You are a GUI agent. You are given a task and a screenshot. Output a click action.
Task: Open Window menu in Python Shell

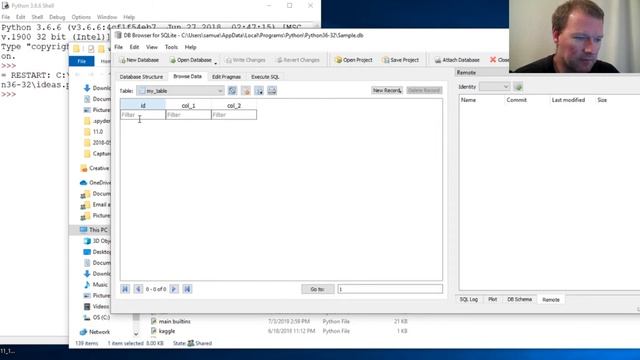pos(107,17)
